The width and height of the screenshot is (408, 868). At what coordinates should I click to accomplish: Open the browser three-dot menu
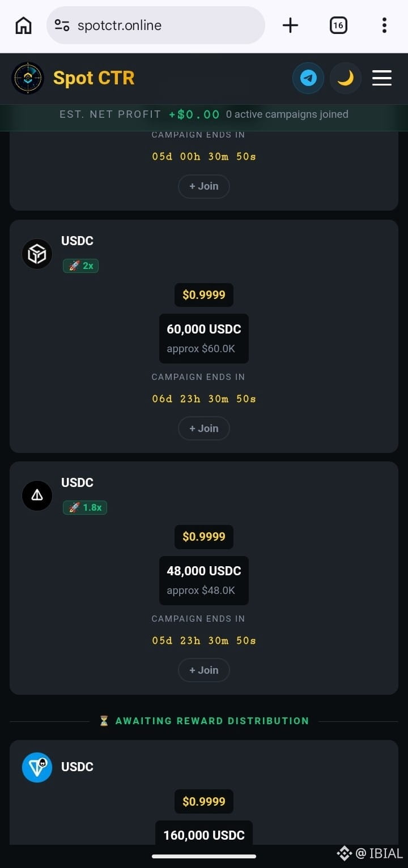click(x=384, y=25)
